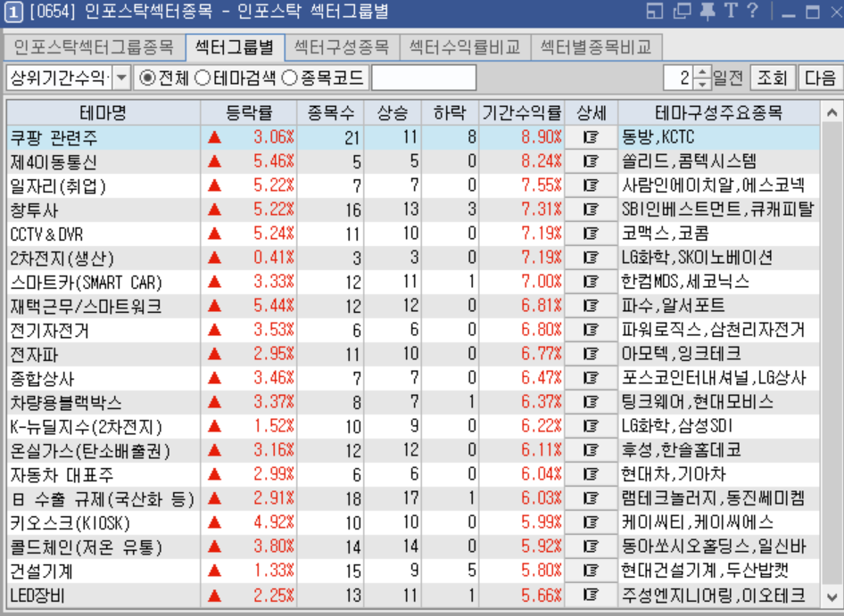Viewport: 844px width, 616px height.
Task: Open detail icon for 키오스크(KIOSK) row
Action: point(591,522)
